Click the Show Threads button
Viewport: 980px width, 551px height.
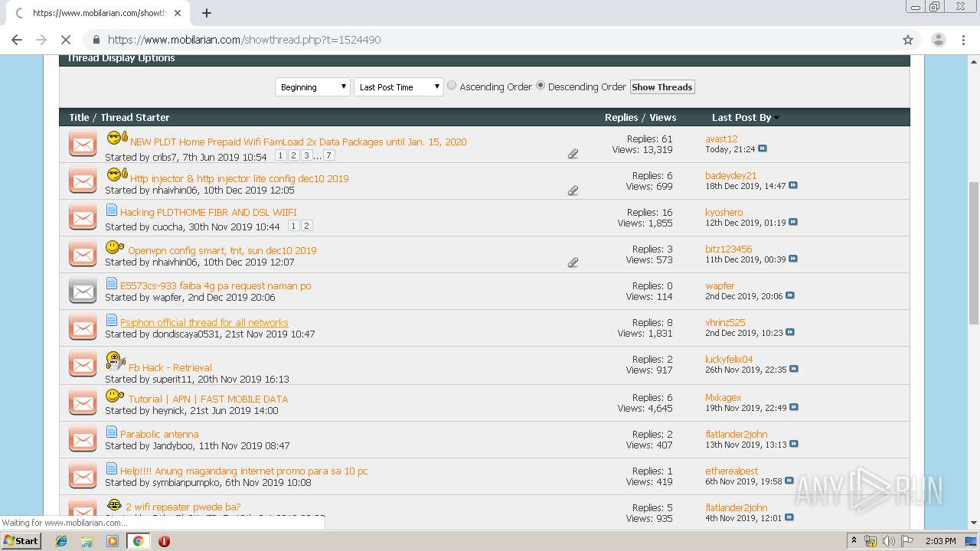tap(662, 87)
